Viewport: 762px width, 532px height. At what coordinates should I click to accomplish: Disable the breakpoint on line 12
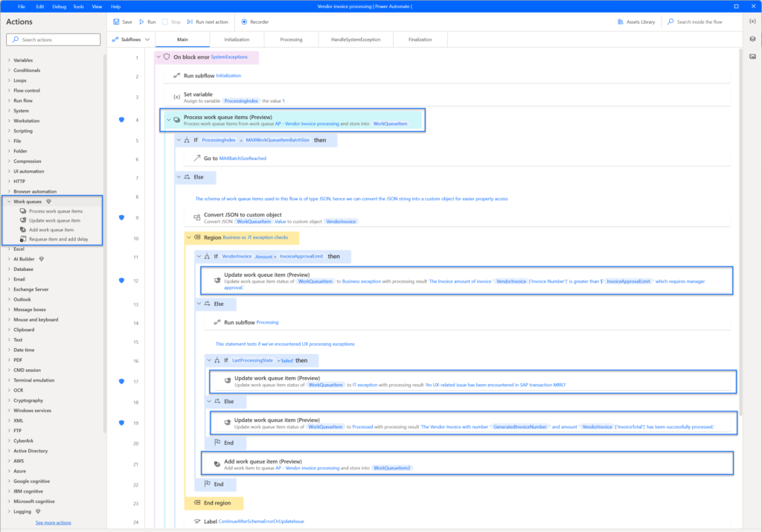(x=121, y=281)
